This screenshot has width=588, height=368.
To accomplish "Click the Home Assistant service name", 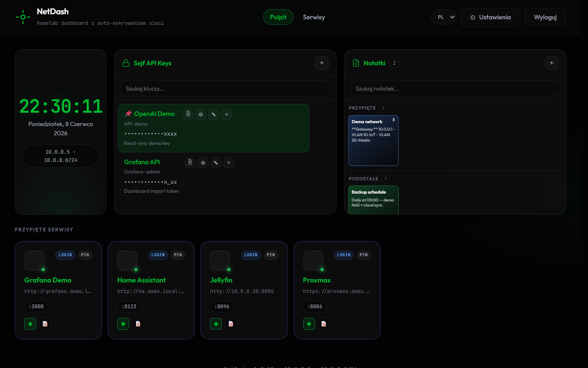I will click(141, 280).
